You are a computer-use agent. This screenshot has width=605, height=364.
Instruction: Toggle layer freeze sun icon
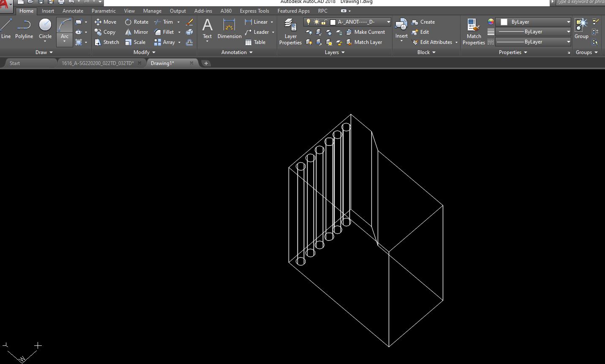(318, 22)
